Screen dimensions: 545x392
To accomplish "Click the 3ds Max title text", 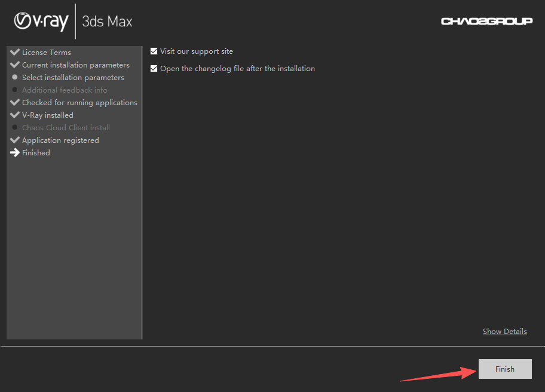I will pyautogui.click(x=107, y=22).
